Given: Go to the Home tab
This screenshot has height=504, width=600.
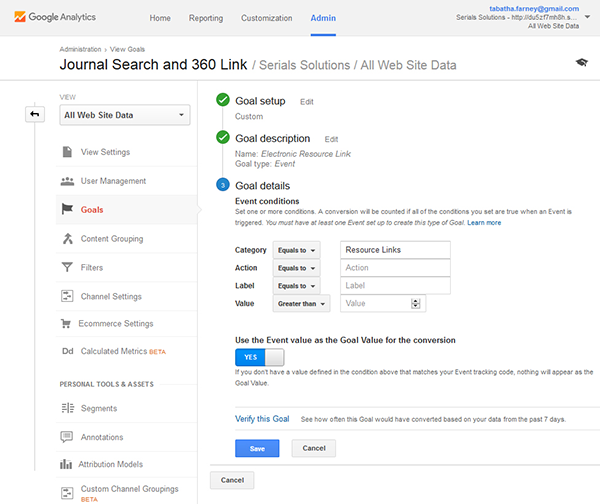Looking at the screenshot, I should (x=160, y=18).
